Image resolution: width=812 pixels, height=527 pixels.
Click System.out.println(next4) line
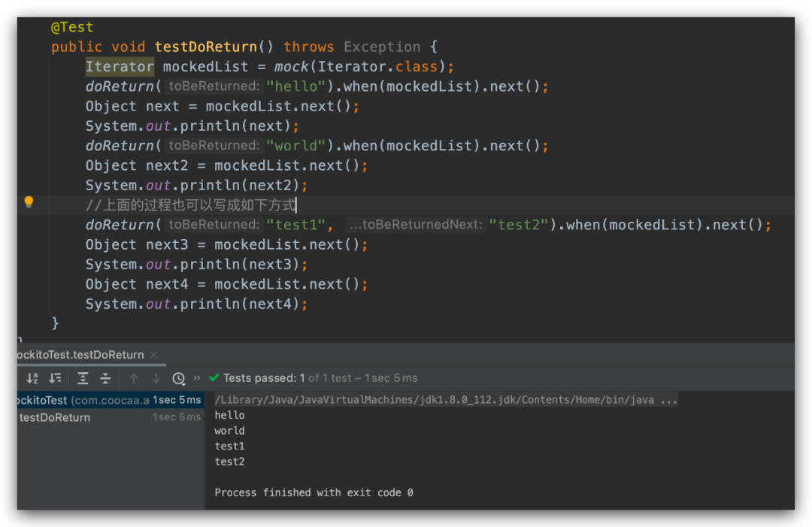click(196, 304)
